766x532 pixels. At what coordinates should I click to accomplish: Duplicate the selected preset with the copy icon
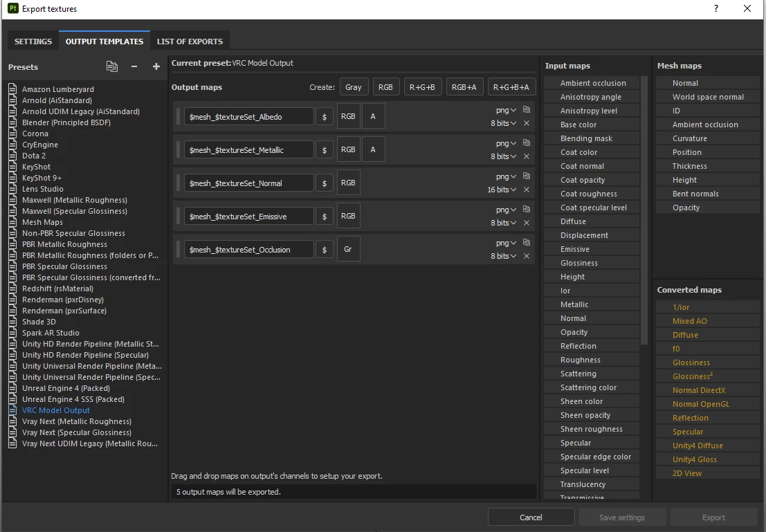[112, 66]
